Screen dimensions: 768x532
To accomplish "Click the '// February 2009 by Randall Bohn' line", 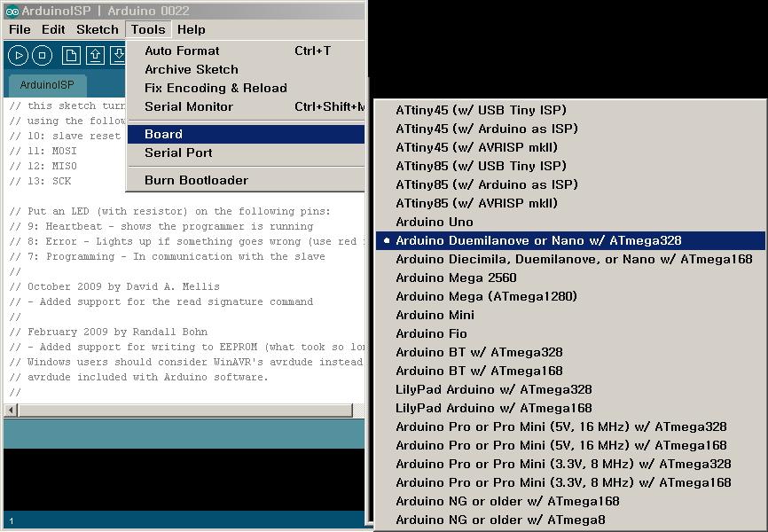I will click(108, 332).
